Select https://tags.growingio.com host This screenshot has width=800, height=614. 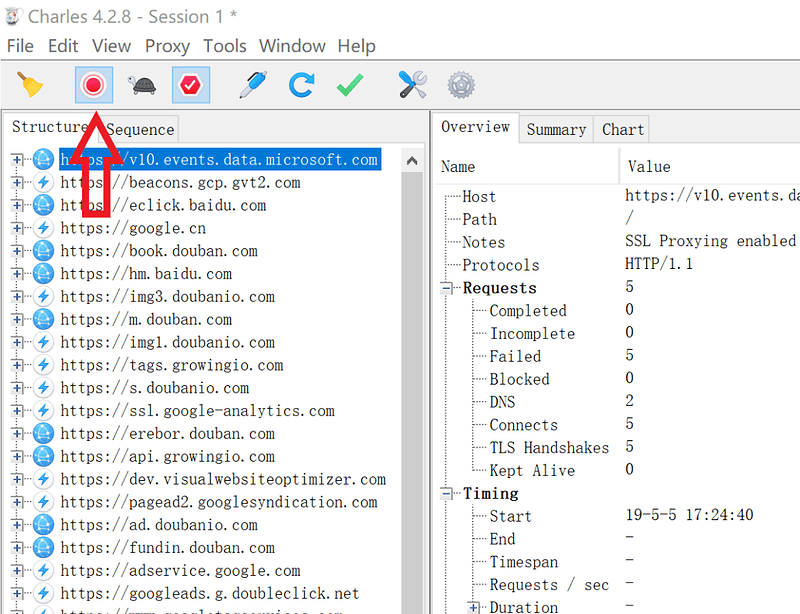[x=171, y=365]
